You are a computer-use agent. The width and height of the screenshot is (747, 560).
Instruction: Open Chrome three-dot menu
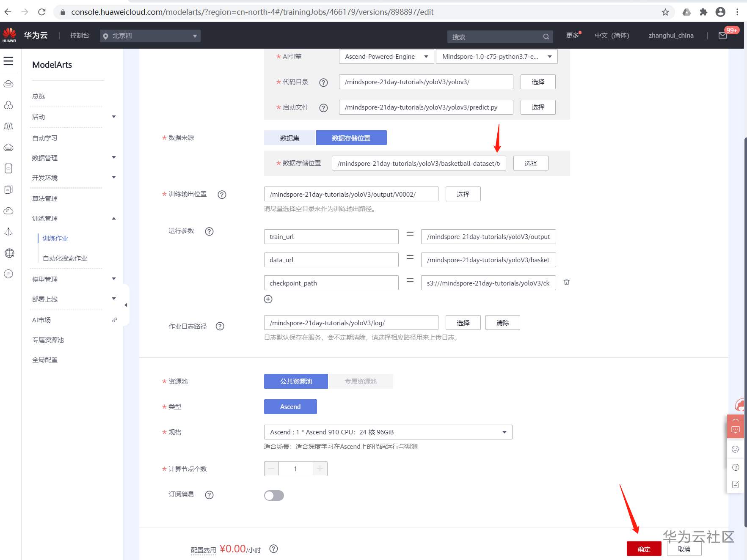point(737,12)
